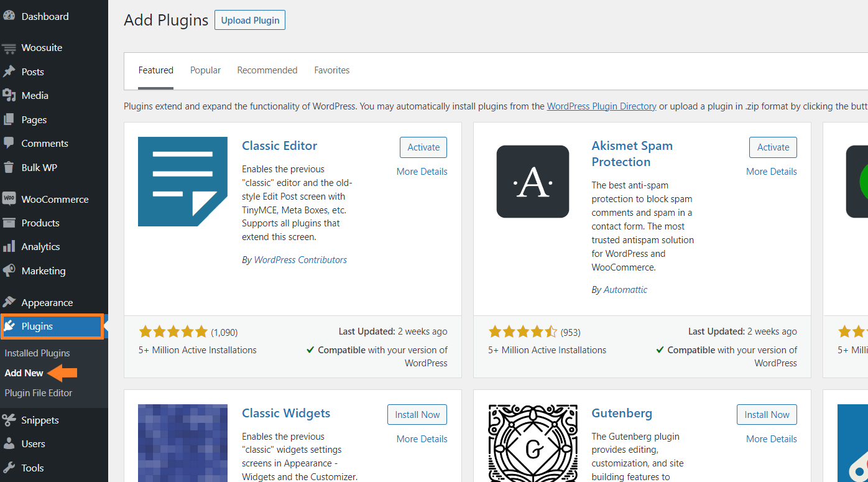Click the Snippets scissors icon

(9, 420)
